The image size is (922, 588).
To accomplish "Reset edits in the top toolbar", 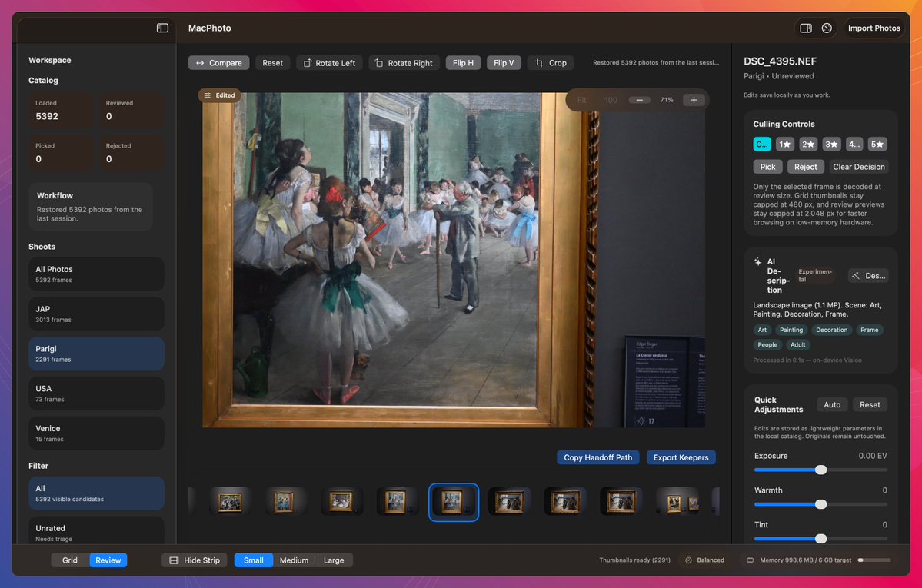I will click(272, 63).
